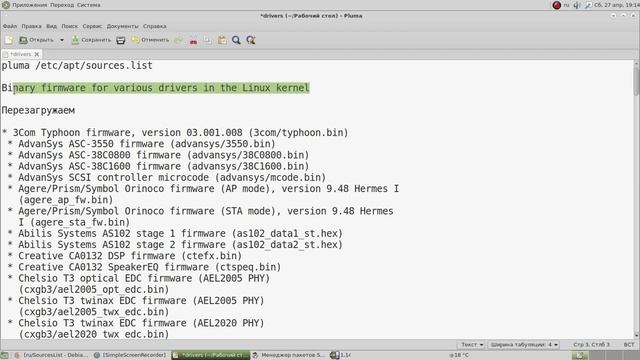Print the document using the printer icon
Viewport: 640px width, 360px height.
click(x=121, y=40)
